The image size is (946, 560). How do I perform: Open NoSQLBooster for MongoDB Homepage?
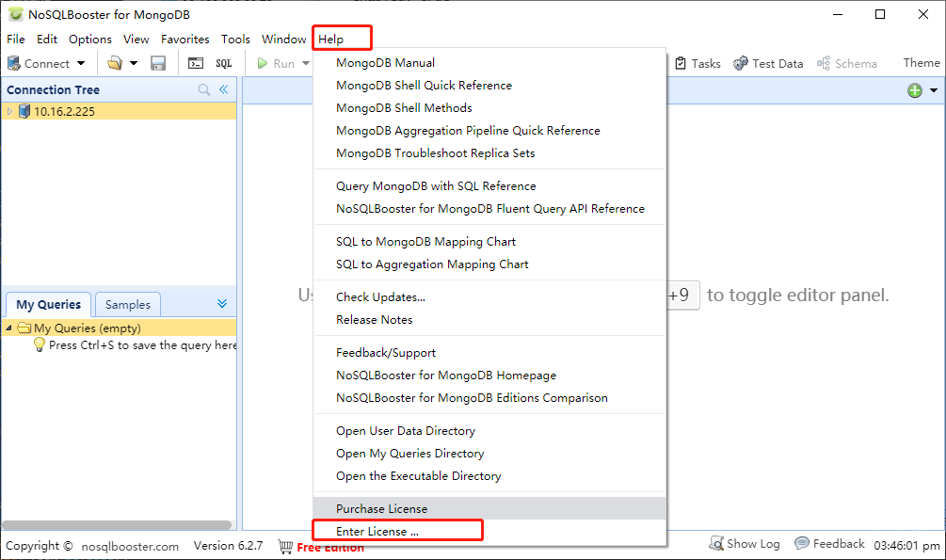click(x=489, y=376)
